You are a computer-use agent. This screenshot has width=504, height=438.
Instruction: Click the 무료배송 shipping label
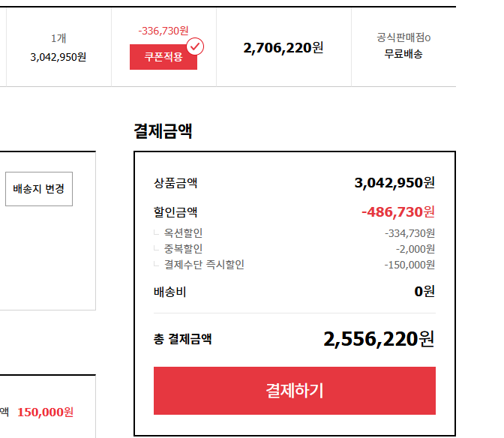[x=403, y=54]
